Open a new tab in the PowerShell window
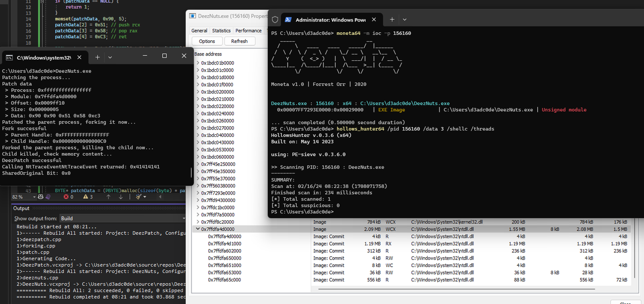 tap(391, 20)
